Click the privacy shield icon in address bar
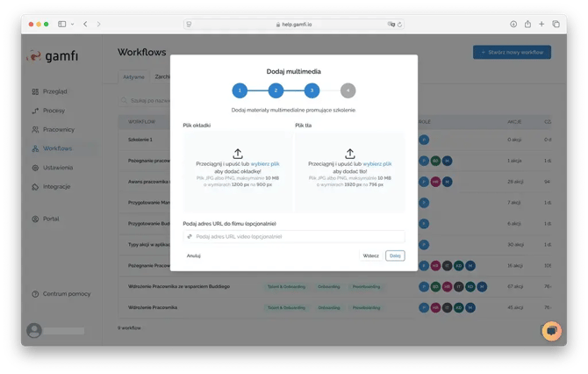Image resolution: width=588 pixels, height=374 pixels. 189,25
